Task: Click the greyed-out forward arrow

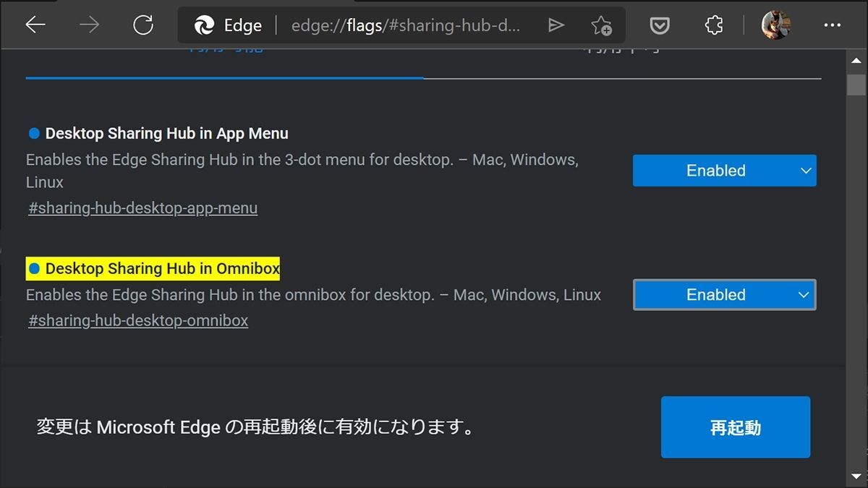Action: click(89, 25)
